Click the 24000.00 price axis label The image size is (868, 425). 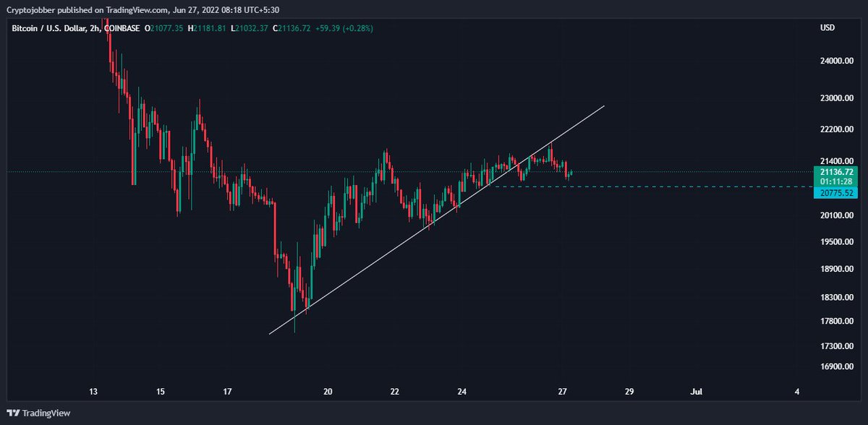[838, 61]
